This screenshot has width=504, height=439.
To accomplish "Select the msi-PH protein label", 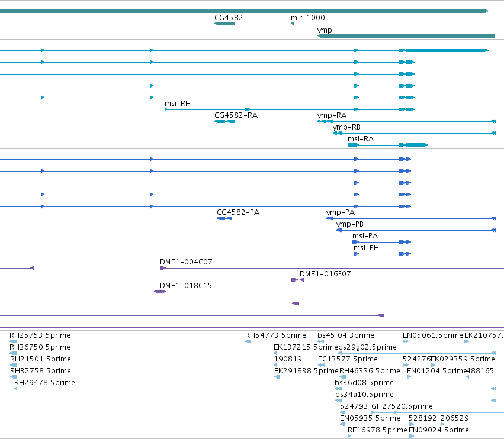I will 366,248.
